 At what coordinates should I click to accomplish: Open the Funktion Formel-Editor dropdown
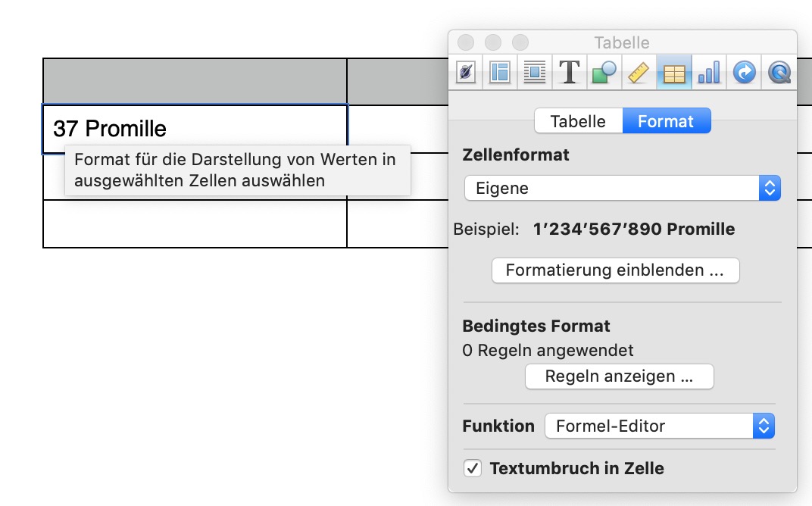[659, 426]
